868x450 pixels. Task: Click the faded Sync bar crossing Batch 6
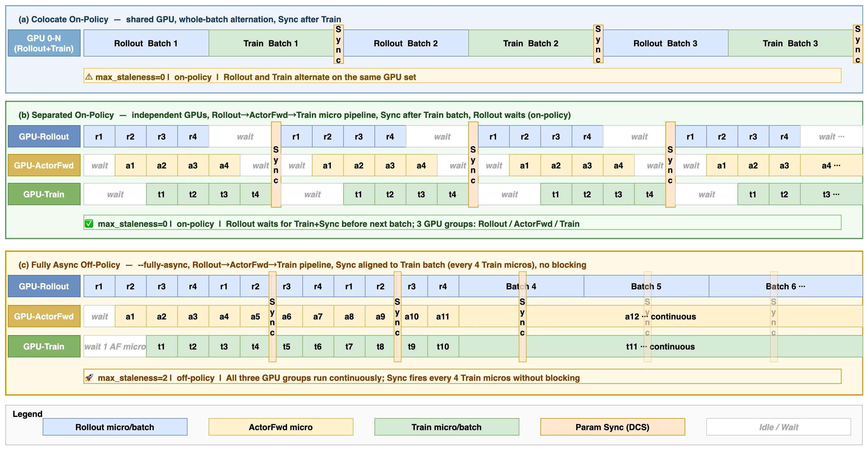(x=774, y=316)
